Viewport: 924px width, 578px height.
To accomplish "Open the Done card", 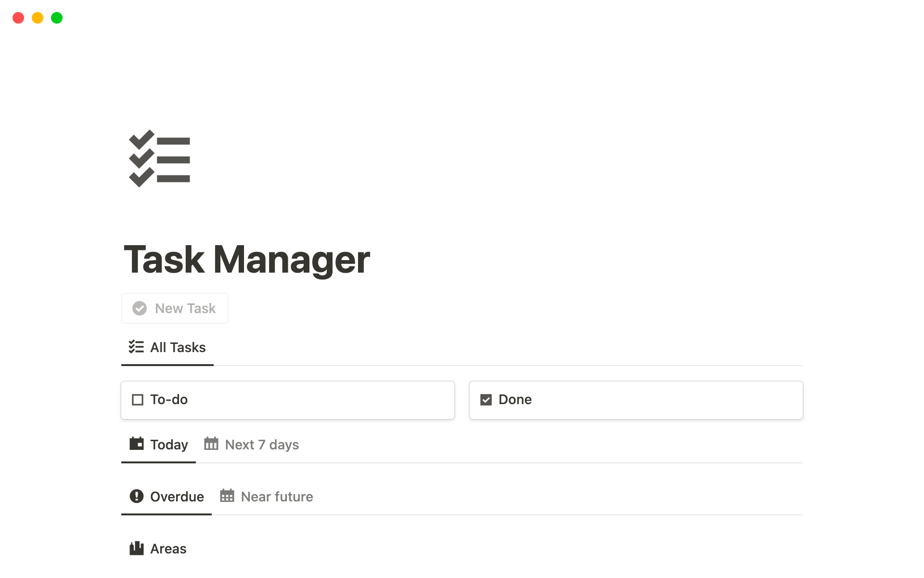I will [636, 400].
